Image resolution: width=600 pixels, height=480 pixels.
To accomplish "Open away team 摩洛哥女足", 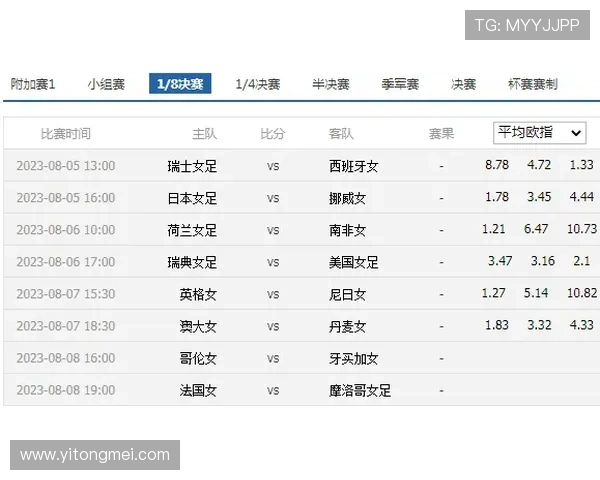I will 360,391.
